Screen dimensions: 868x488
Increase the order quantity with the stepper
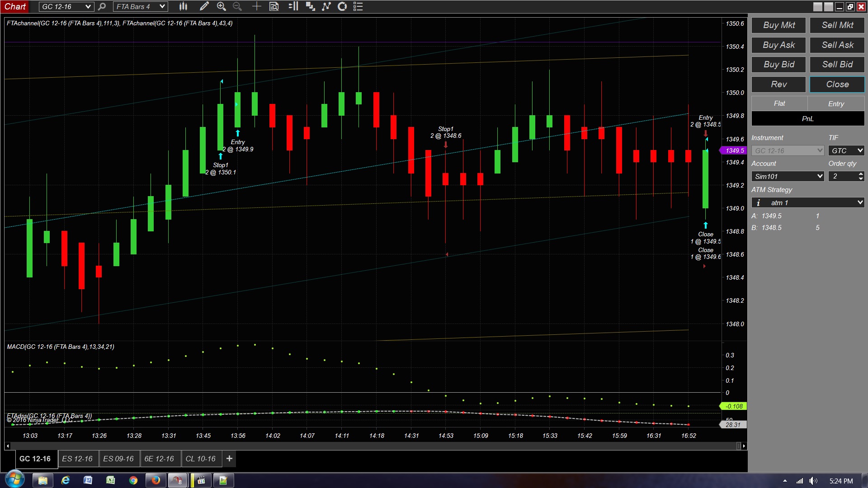pos(861,174)
